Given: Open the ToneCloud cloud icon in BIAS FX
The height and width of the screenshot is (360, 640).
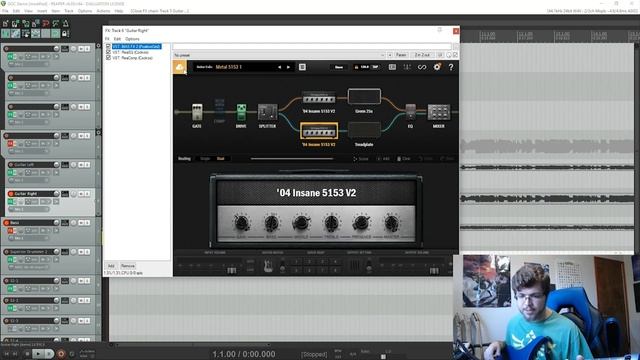Looking at the screenshot, I should (180, 67).
